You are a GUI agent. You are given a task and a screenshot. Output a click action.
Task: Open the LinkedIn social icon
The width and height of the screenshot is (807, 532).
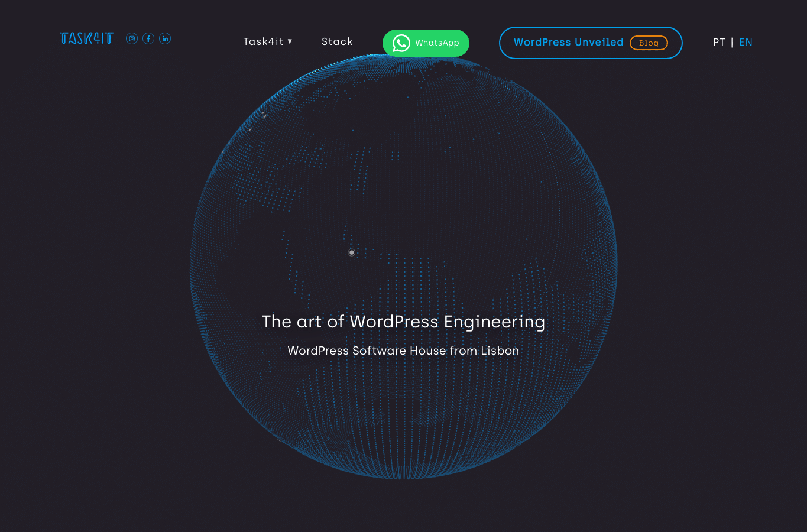coord(165,38)
